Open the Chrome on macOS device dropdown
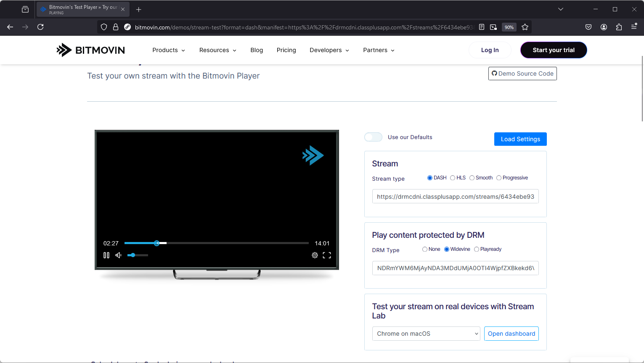Screen dimensions: 644x363 (x=426, y=334)
